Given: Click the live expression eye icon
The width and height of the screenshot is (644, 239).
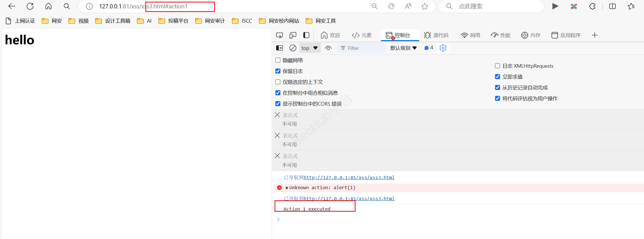Looking at the screenshot, I should pyautogui.click(x=328, y=48).
